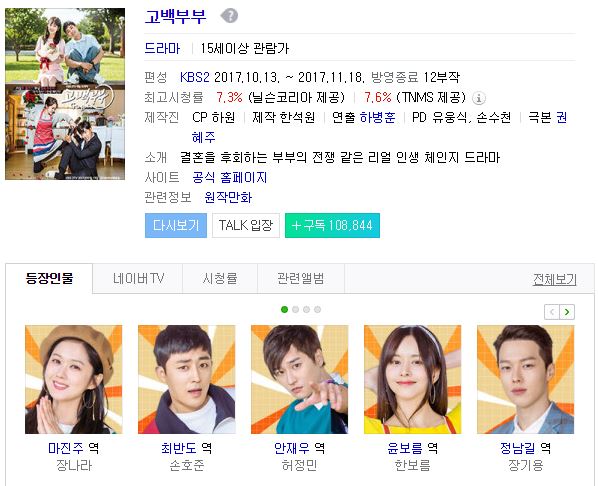Go to the next cast page with the right arrow
This screenshot has width=598, height=486.
567,312
